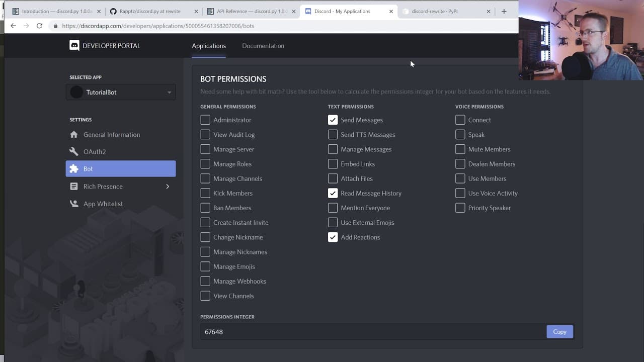Switch to Rapptz/discord.py browser tab
The height and width of the screenshot is (362, 644).
tap(153, 11)
